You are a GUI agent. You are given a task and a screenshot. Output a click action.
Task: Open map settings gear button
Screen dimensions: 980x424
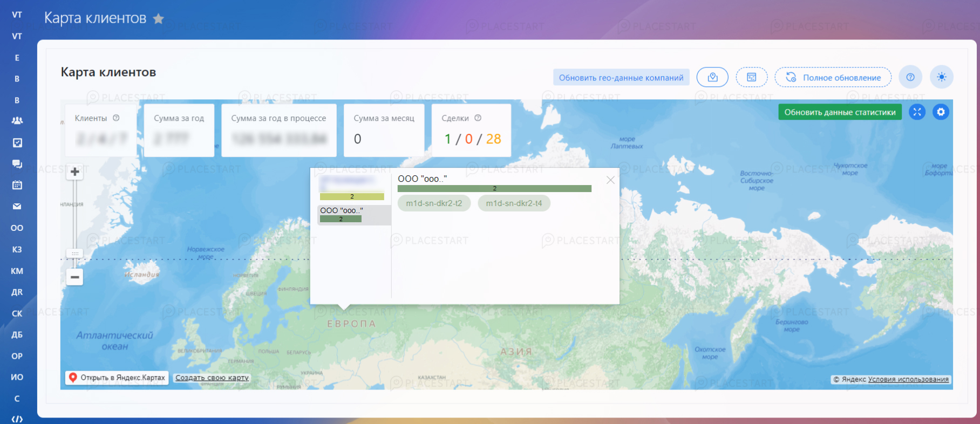pyautogui.click(x=941, y=112)
